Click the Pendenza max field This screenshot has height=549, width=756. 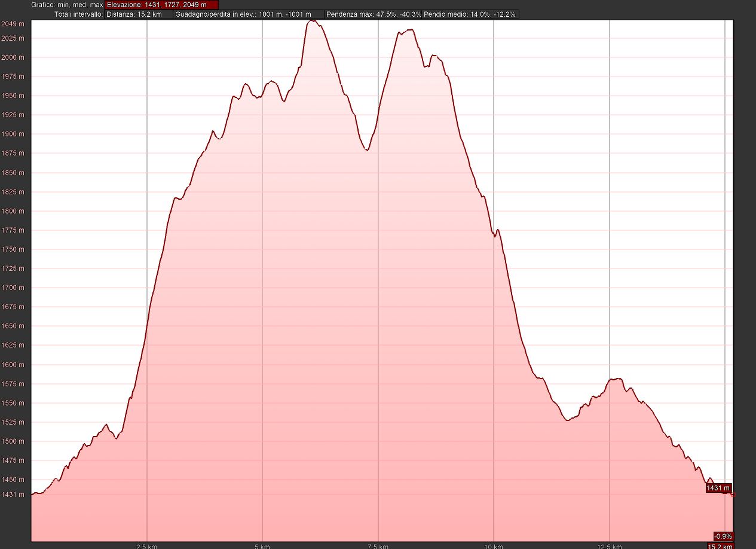click(374, 14)
